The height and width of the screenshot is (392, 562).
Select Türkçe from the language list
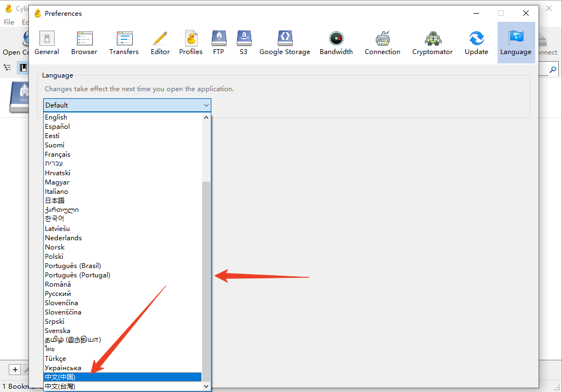click(x=122, y=358)
